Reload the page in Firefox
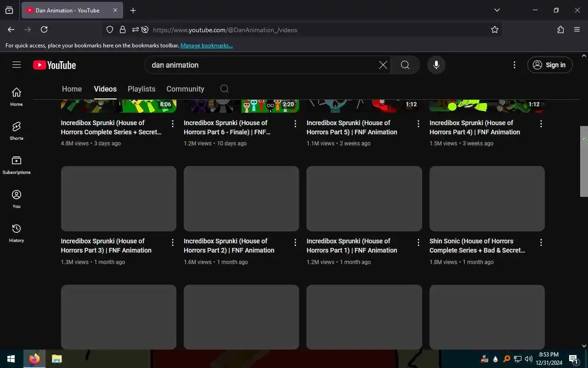The width and height of the screenshot is (588, 368). coord(44,29)
